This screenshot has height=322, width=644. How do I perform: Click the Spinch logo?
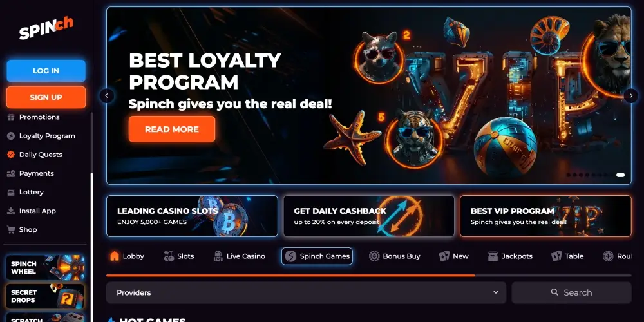[46, 28]
